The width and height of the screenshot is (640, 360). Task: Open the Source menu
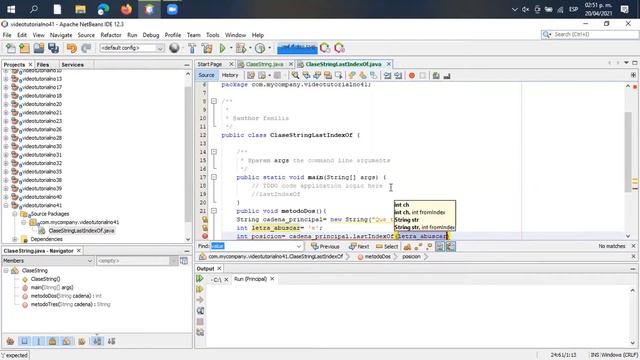tap(86, 35)
